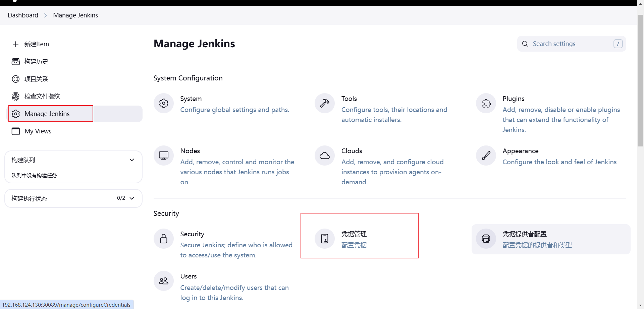Click the 凭据提供者配置 provider icon
The image size is (644, 309).
coord(486,239)
